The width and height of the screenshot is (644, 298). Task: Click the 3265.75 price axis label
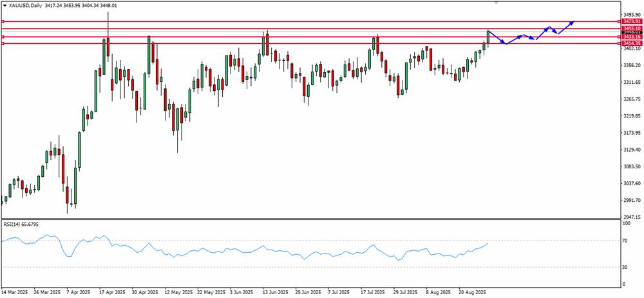tap(632, 99)
